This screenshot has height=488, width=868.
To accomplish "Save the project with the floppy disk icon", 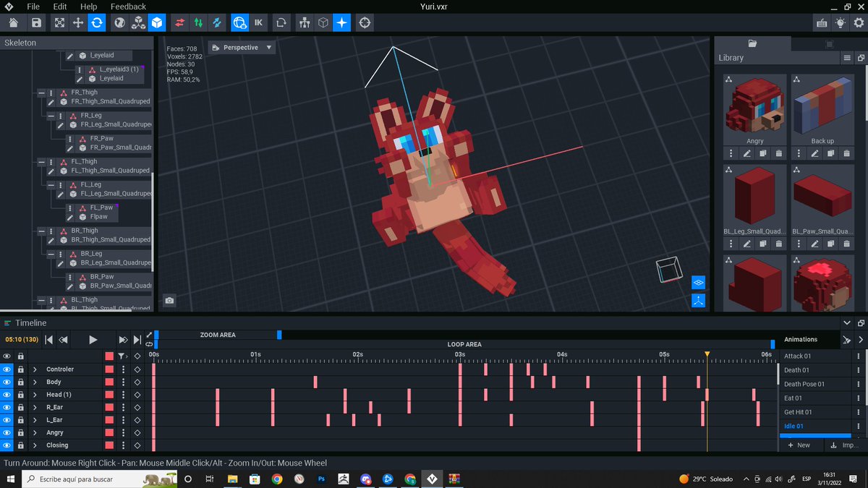I will (x=35, y=22).
